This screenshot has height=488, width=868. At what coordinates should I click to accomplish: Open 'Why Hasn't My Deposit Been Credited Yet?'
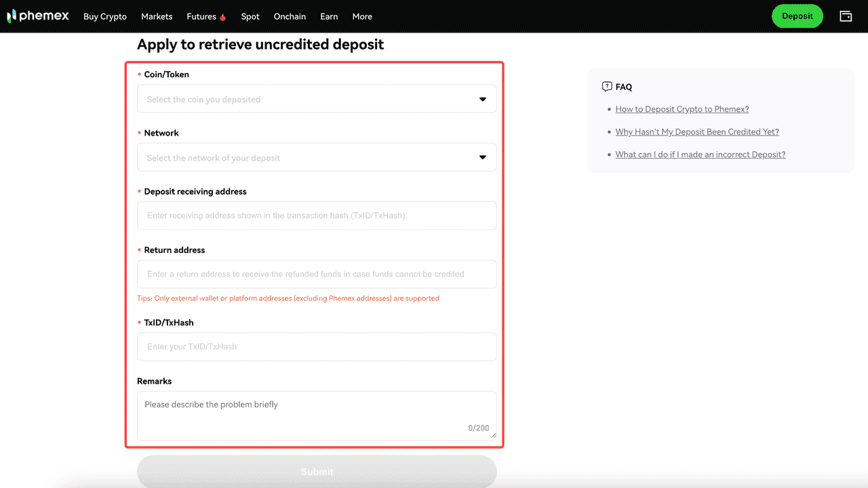697,132
